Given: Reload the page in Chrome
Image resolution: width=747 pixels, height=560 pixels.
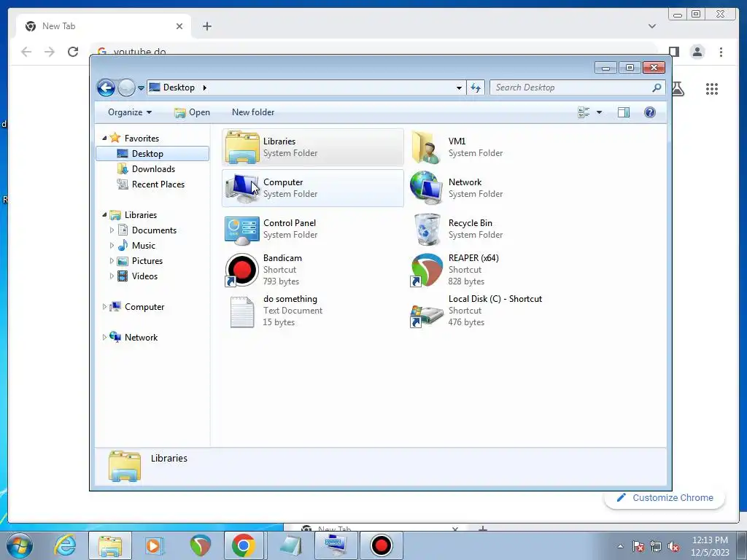Looking at the screenshot, I should [73, 52].
